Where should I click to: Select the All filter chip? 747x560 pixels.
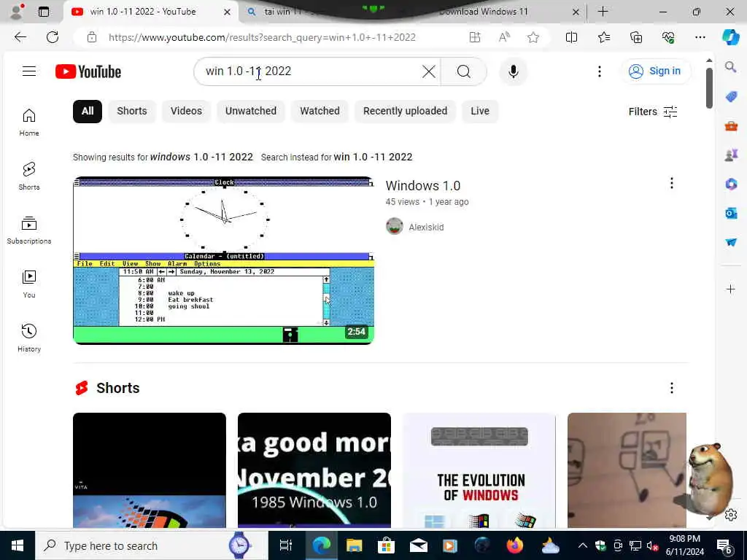(x=88, y=111)
